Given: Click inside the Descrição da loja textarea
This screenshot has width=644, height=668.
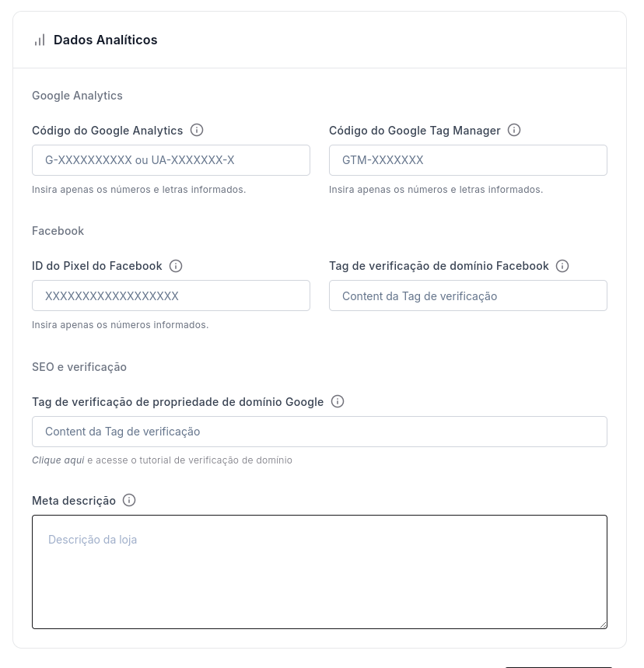Looking at the screenshot, I should [320, 572].
